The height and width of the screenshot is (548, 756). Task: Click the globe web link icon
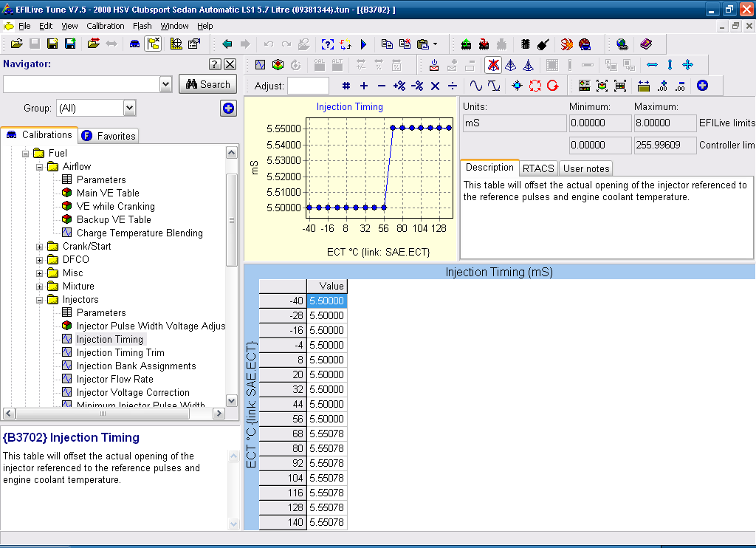[622, 44]
